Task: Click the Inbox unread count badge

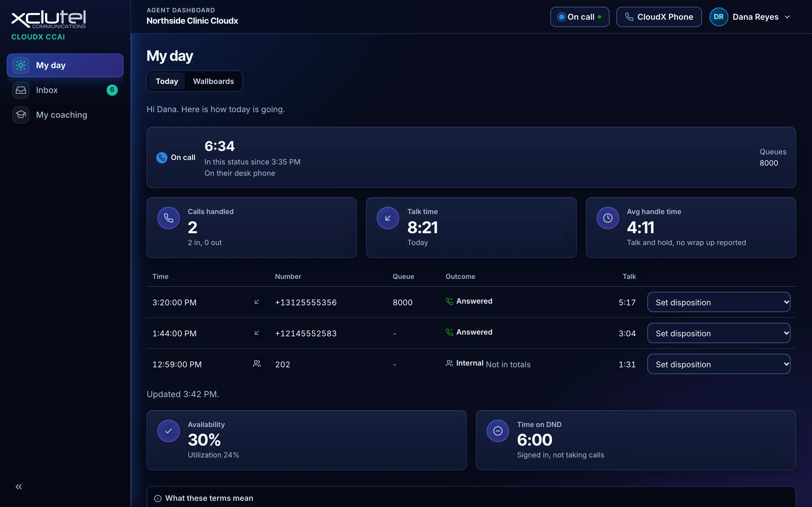Action: coord(112,90)
